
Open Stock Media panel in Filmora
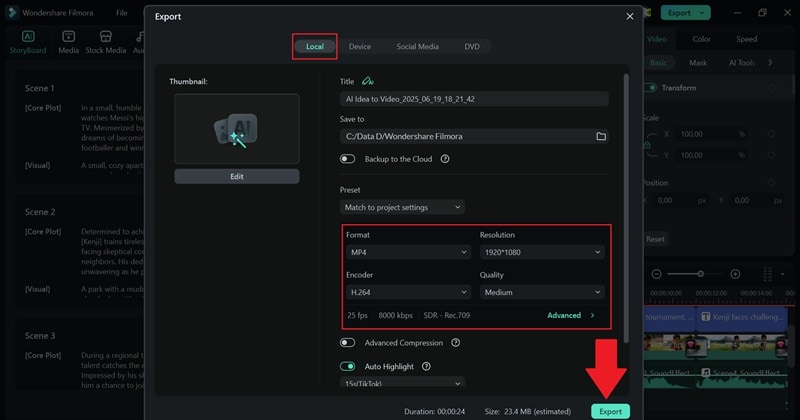(106, 42)
